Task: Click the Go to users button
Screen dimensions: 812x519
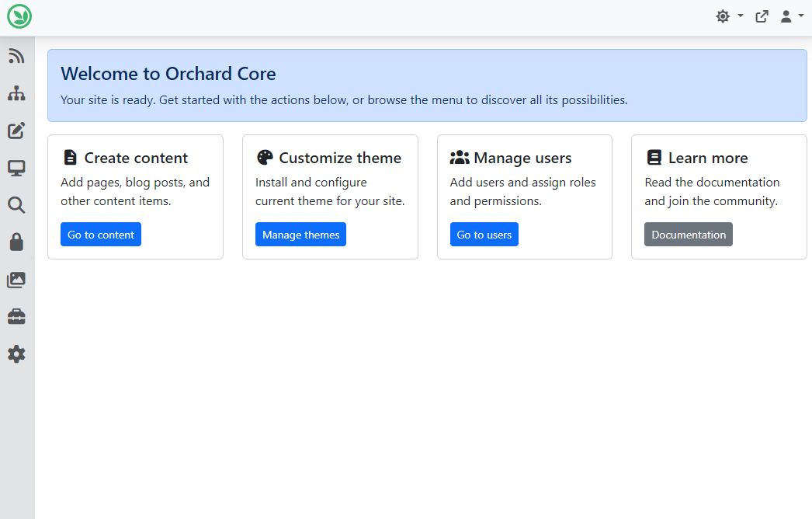Action: tap(484, 235)
